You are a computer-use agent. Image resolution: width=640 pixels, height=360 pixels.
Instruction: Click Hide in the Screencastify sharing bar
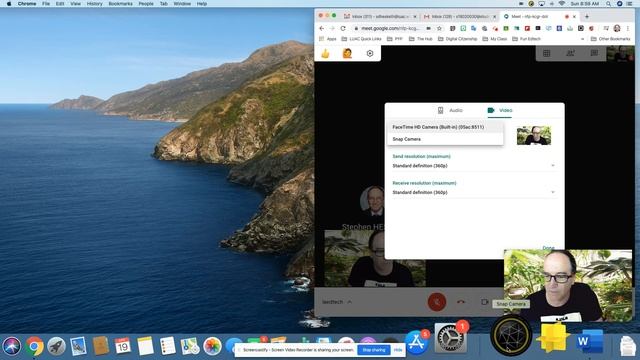[398, 350]
